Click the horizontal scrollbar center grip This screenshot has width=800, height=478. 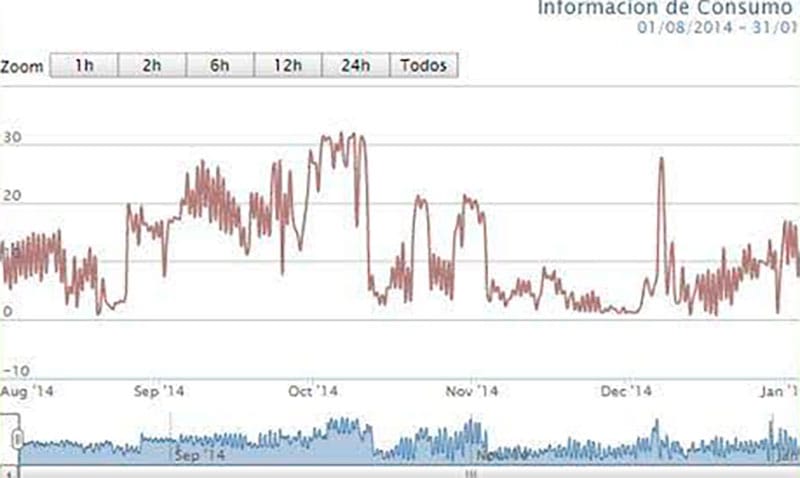[x=465, y=472]
